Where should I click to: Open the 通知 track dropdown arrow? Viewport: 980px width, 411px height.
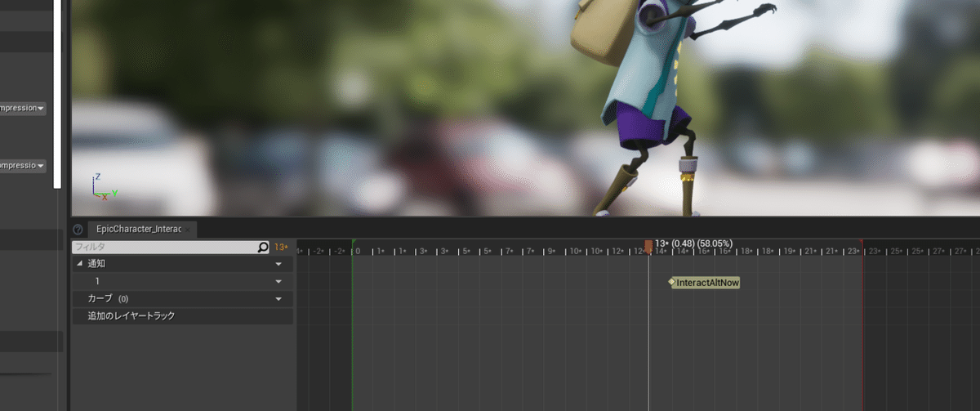tap(278, 265)
